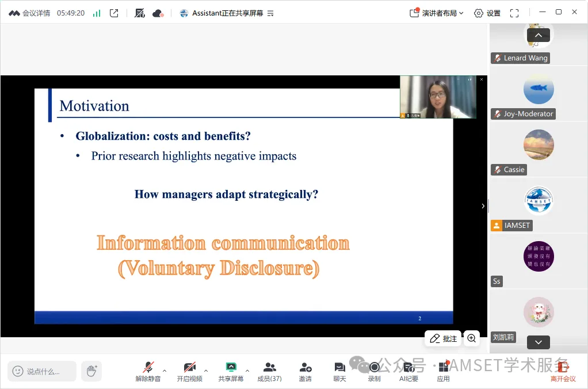Click muted mic icon beside Joy-Moderator

pos(497,114)
